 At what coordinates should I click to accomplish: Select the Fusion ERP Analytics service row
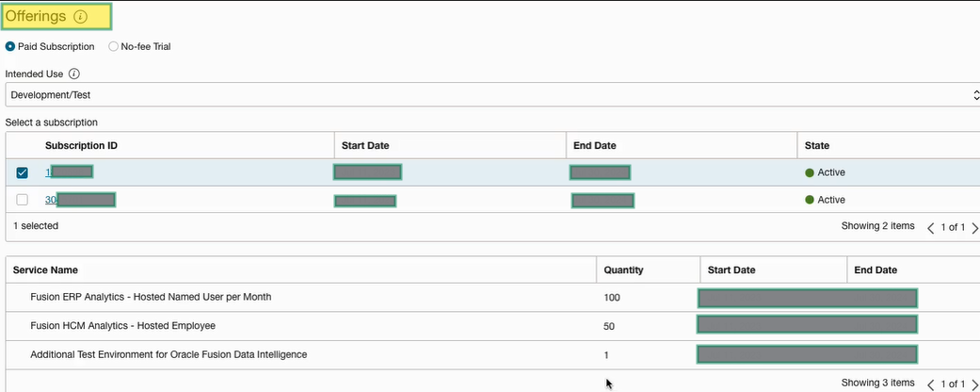(151, 297)
